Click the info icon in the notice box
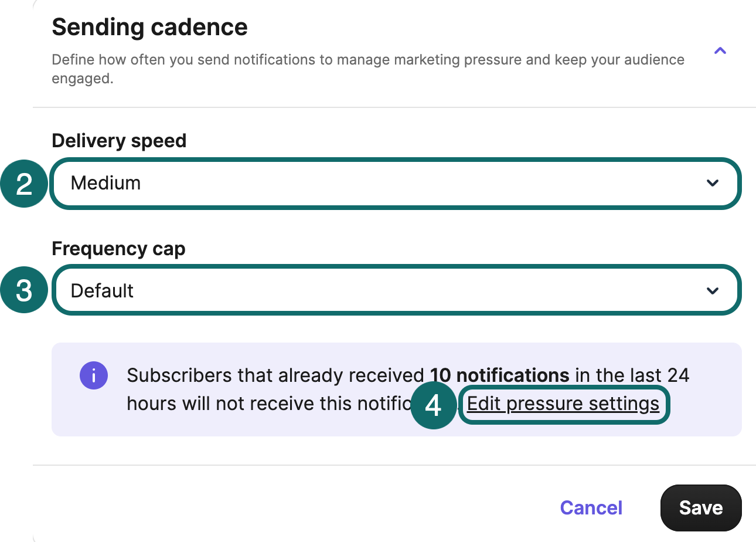 (x=94, y=375)
